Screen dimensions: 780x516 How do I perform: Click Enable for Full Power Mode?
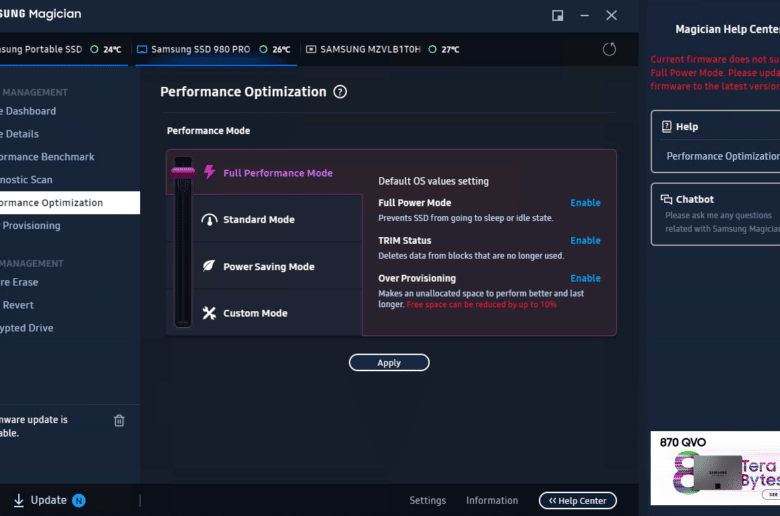(585, 203)
